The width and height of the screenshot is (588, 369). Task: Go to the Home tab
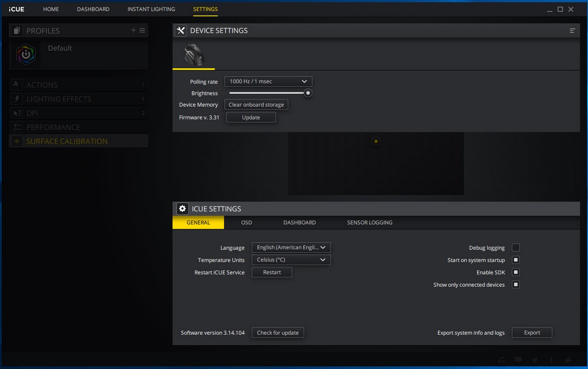(x=51, y=9)
